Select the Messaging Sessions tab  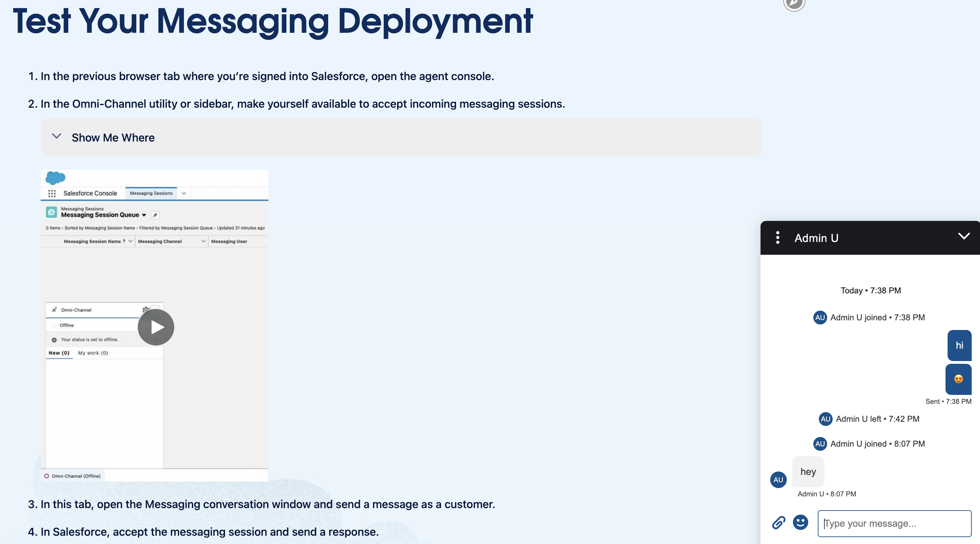tap(151, 193)
